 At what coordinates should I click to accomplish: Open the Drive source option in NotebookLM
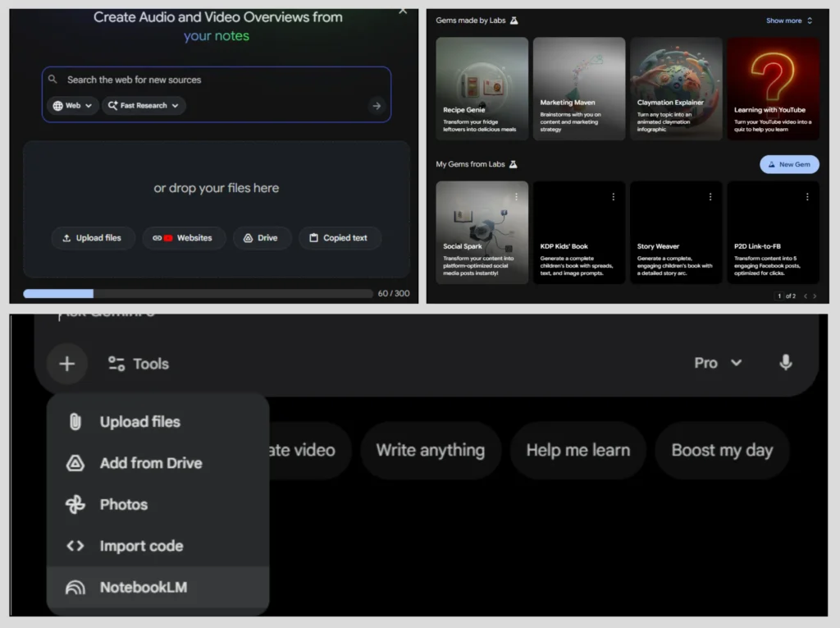pos(262,238)
